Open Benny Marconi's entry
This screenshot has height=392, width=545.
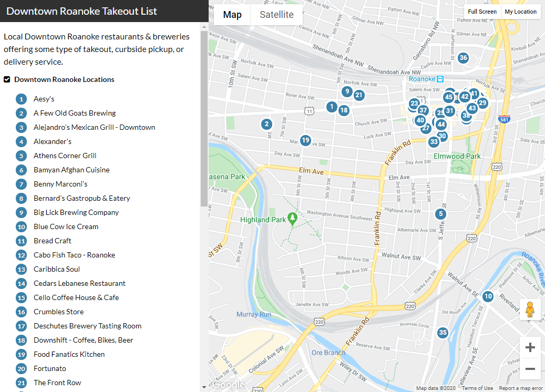pyautogui.click(x=60, y=184)
